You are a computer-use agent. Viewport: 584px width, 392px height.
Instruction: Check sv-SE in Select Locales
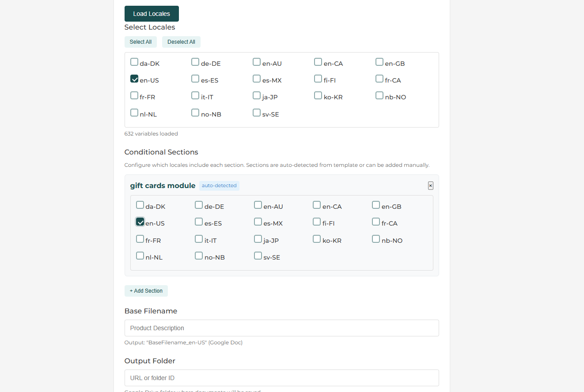coord(257,113)
